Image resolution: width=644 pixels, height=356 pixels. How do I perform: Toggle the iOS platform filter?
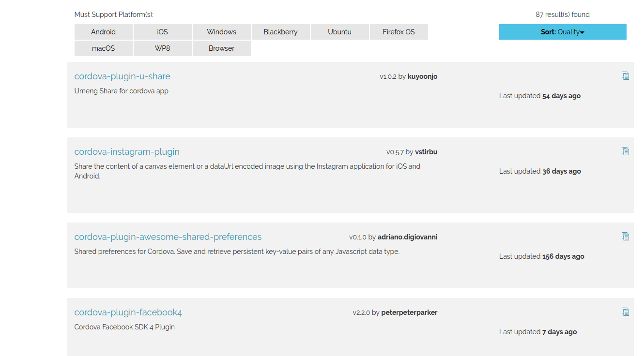click(x=162, y=31)
